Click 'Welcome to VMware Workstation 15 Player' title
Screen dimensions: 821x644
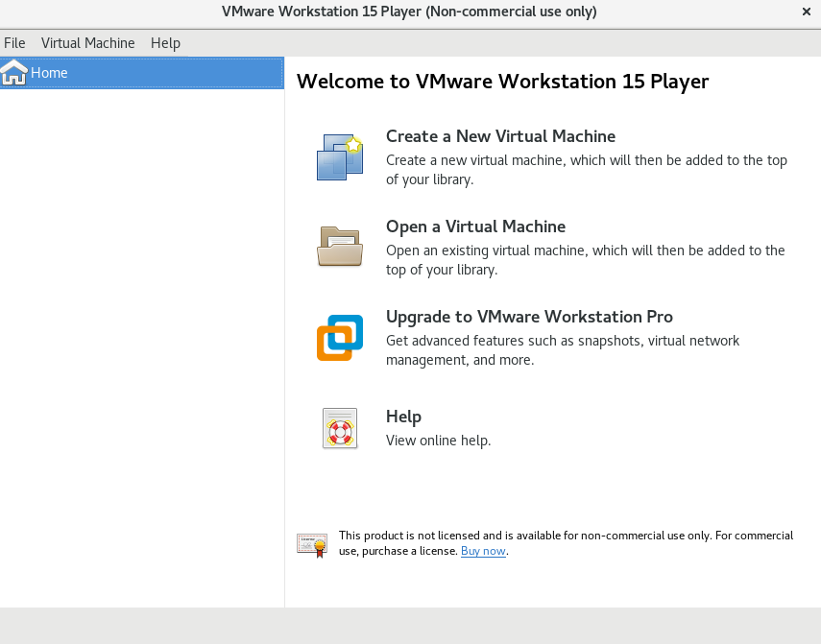click(502, 82)
